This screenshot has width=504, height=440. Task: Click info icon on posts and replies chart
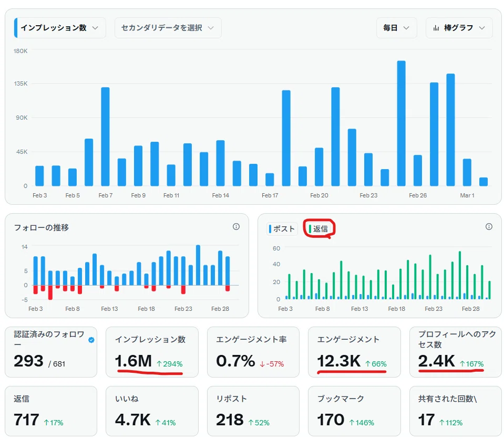[489, 227]
